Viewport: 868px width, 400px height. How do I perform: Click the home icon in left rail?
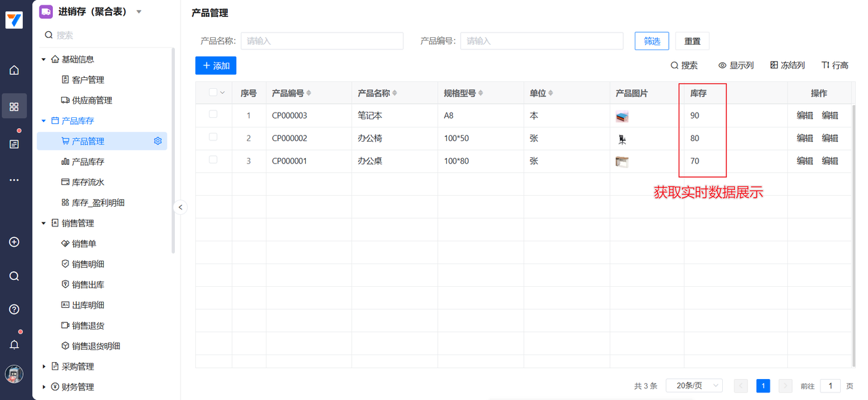point(14,71)
